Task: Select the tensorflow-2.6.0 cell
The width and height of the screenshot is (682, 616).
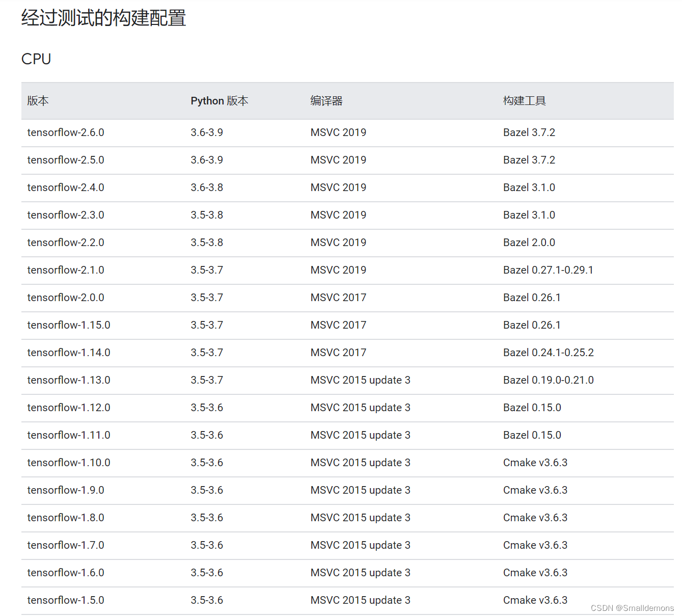Action: click(66, 132)
